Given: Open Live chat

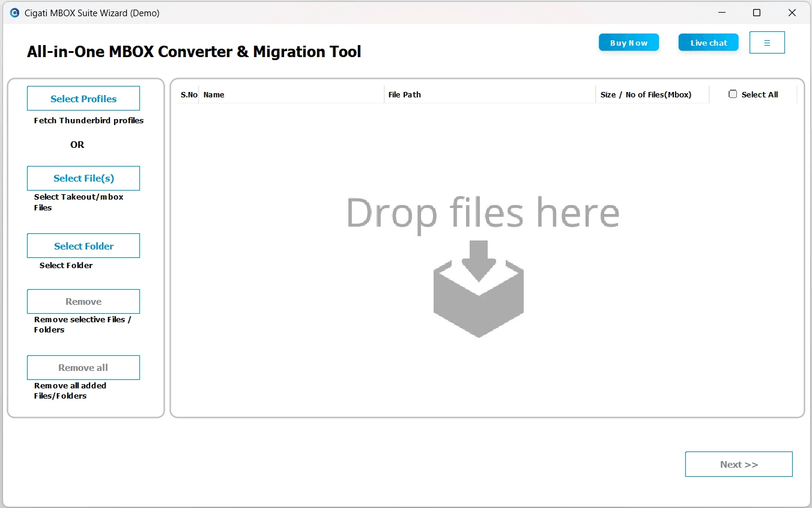Looking at the screenshot, I should tap(708, 42).
